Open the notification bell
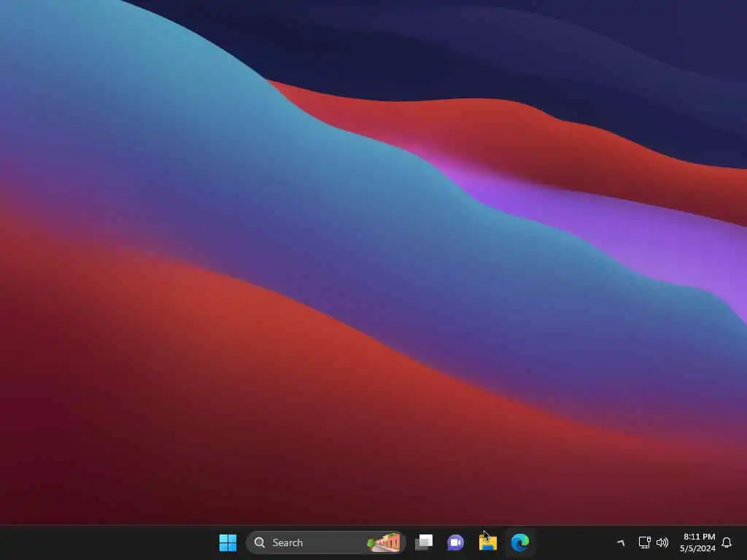The image size is (747, 560). (x=727, y=542)
